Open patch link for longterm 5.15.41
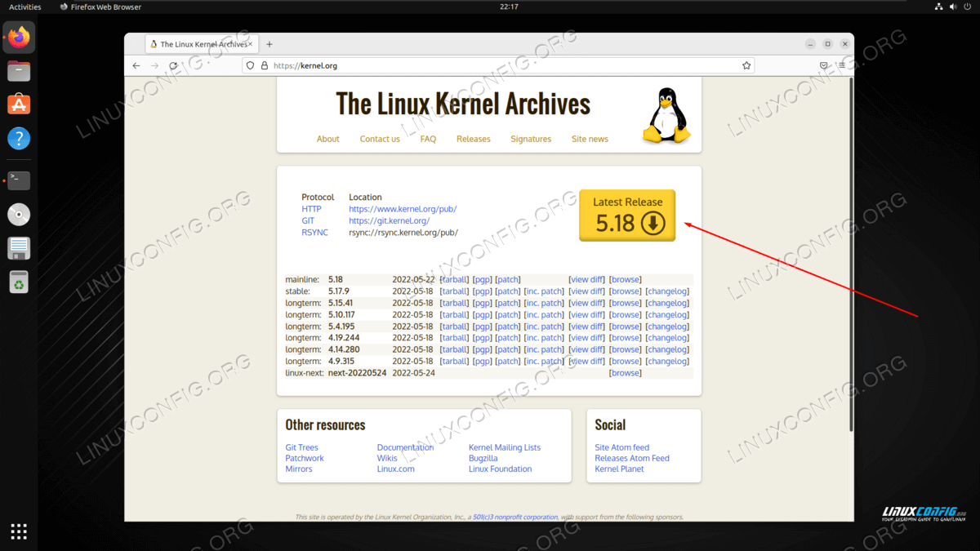 [508, 303]
